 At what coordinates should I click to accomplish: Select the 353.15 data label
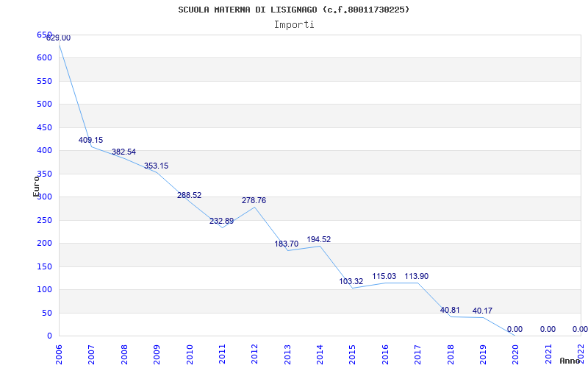click(157, 166)
